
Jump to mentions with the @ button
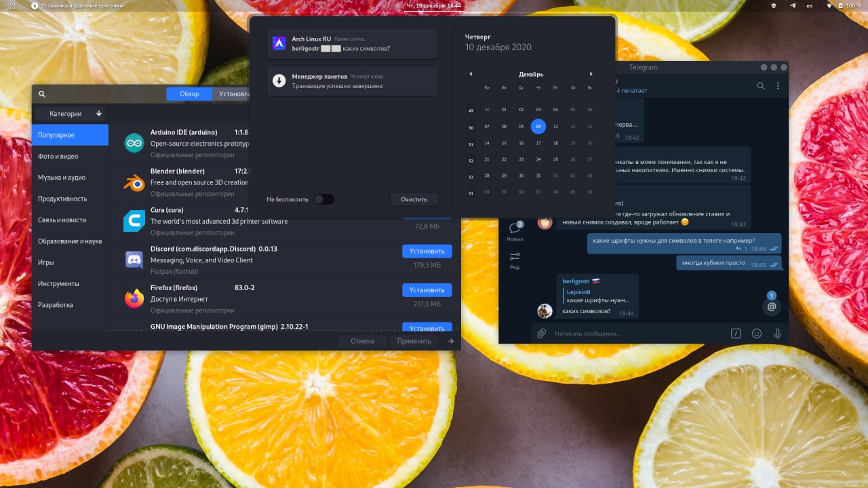pyautogui.click(x=771, y=306)
